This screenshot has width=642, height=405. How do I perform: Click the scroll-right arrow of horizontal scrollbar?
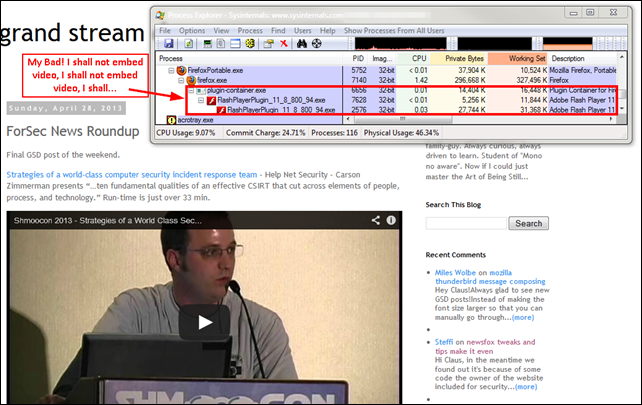click(611, 119)
